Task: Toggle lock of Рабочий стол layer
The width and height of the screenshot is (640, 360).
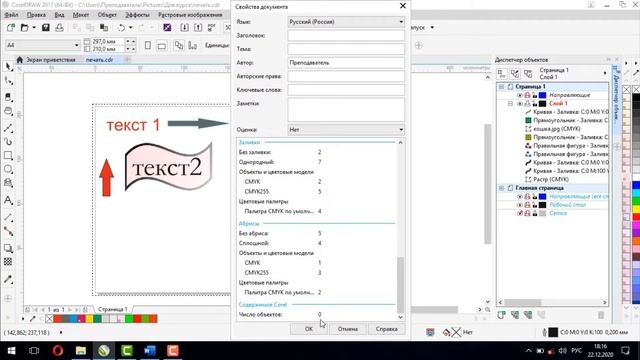Action: [x=535, y=205]
